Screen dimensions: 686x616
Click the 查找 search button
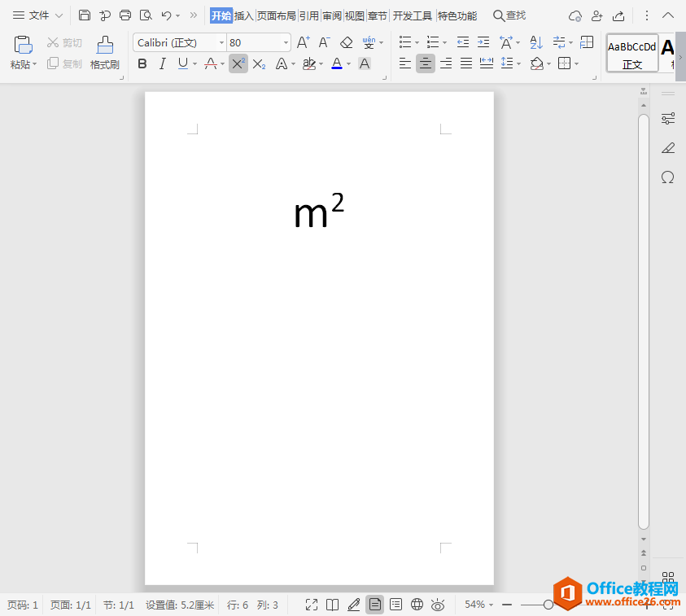(509, 15)
